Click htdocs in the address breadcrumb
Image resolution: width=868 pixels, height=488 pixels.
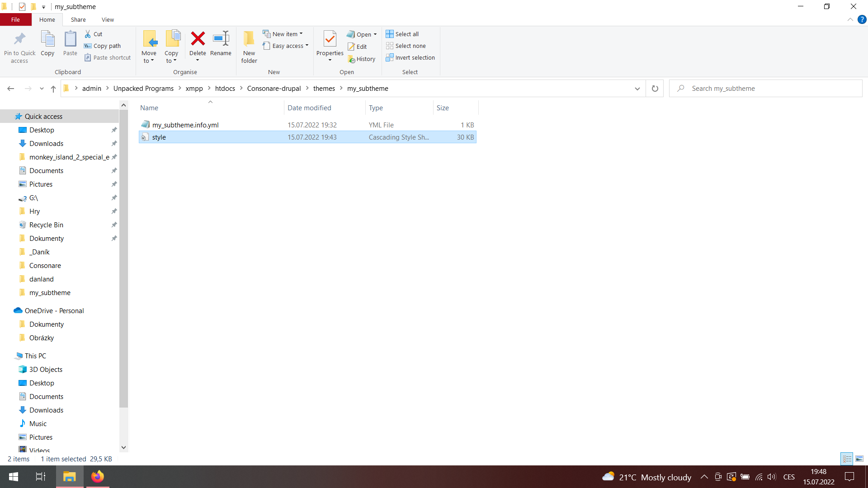pyautogui.click(x=225, y=89)
